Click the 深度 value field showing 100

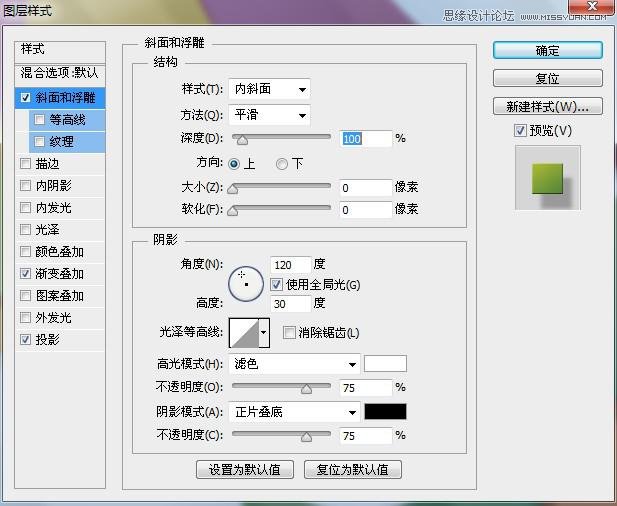[x=366, y=139]
